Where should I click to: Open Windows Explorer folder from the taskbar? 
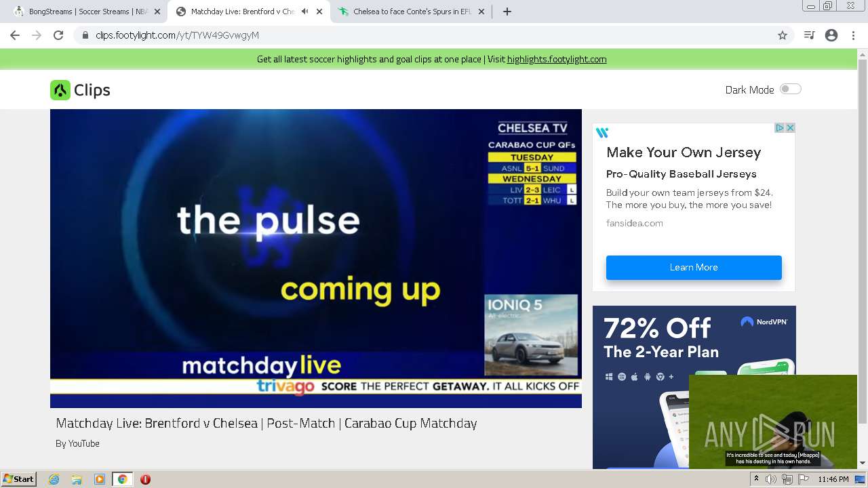[x=77, y=479]
